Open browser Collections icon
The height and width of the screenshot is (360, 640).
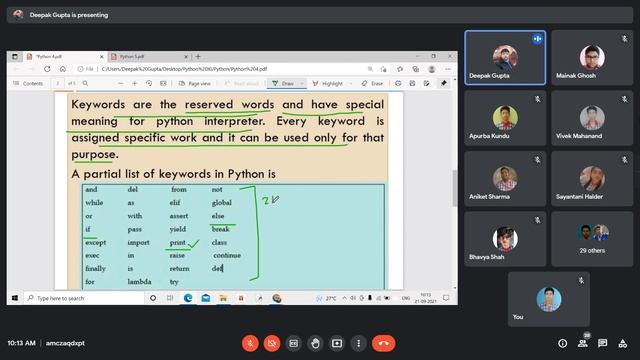[x=416, y=69]
